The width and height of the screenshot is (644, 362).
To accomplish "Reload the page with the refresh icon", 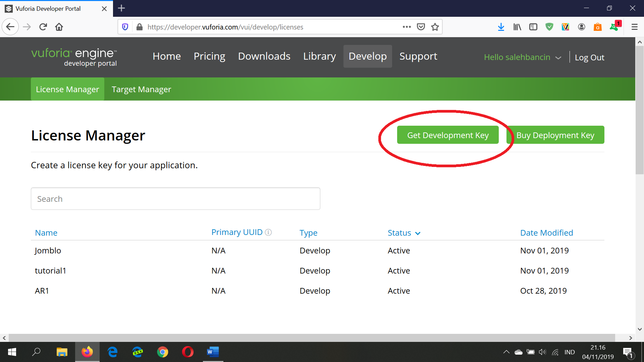I will tap(43, 27).
